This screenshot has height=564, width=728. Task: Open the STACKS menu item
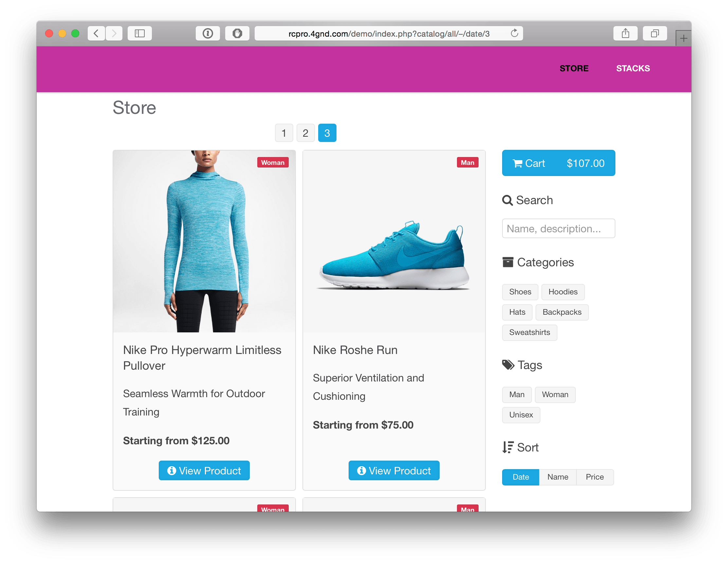click(x=633, y=68)
